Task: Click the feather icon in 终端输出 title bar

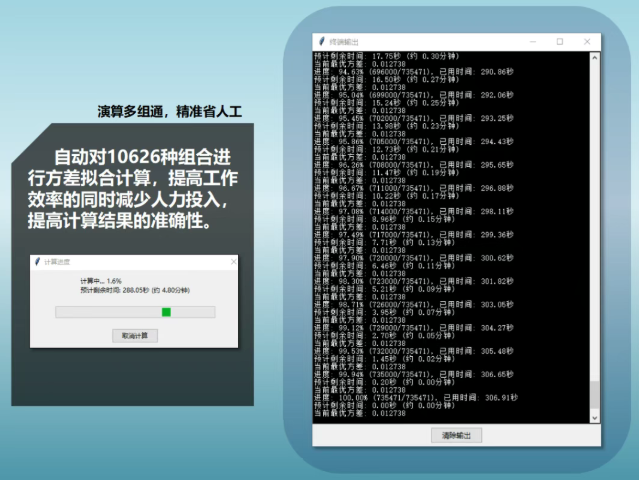Action: pos(321,41)
